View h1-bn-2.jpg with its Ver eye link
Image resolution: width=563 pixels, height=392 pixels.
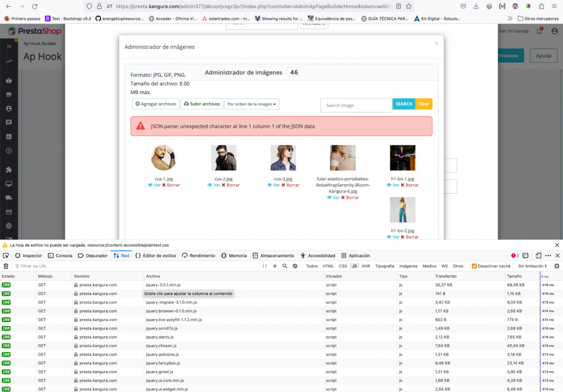click(x=393, y=237)
